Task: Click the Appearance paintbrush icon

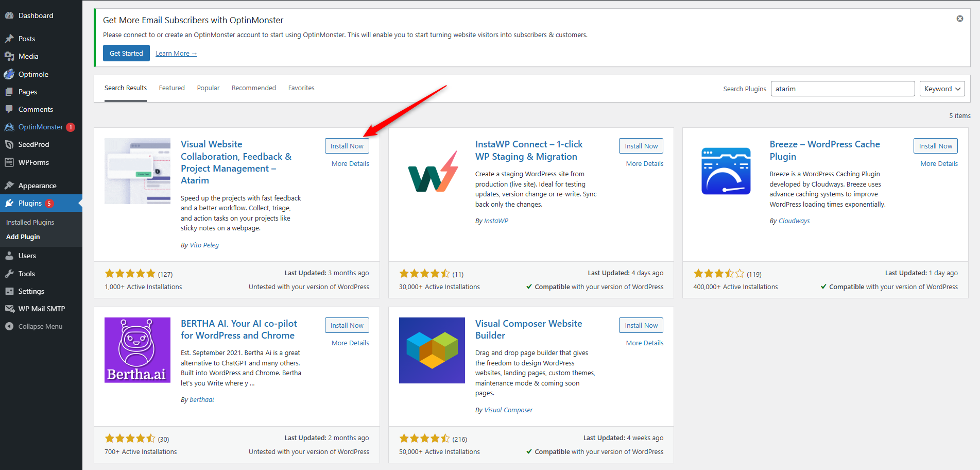Action: 9,186
